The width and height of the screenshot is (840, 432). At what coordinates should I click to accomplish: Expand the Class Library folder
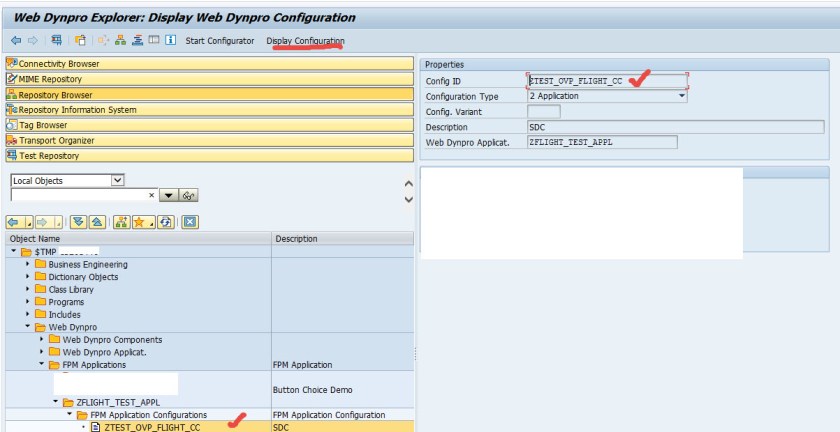click(x=28, y=289)
